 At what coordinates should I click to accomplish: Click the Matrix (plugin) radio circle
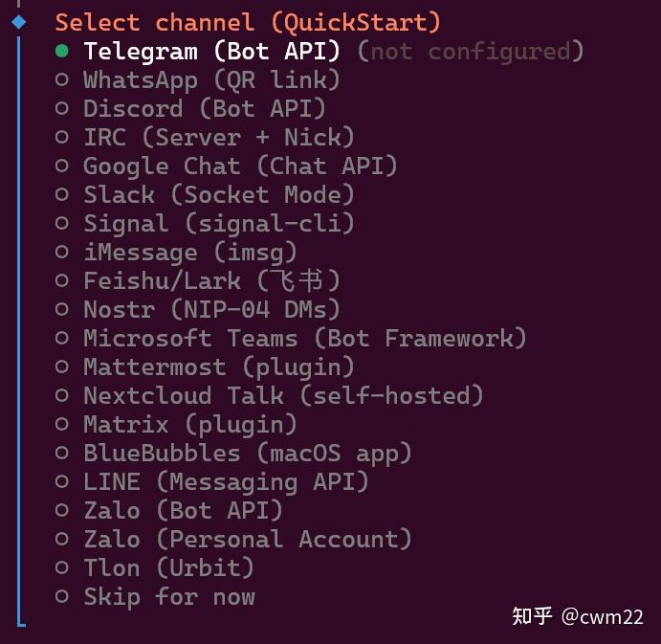point(62,424)
